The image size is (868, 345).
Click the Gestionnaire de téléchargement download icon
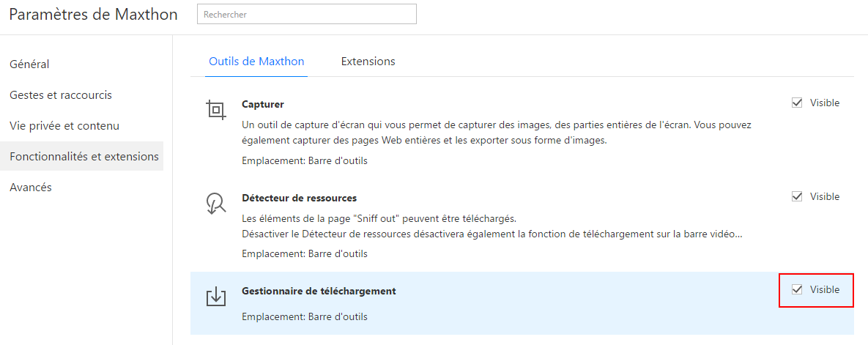pyautogui.click(x=216, y=297)
